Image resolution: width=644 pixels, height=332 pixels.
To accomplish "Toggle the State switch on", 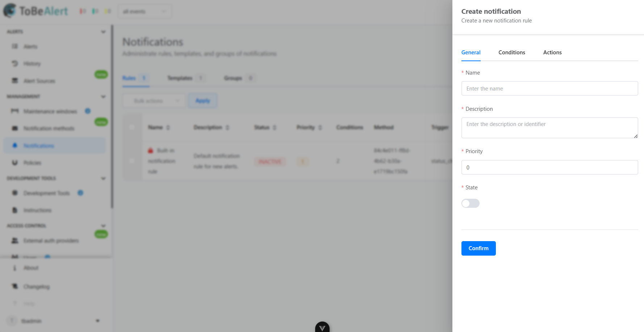I will tap(470, 203).
